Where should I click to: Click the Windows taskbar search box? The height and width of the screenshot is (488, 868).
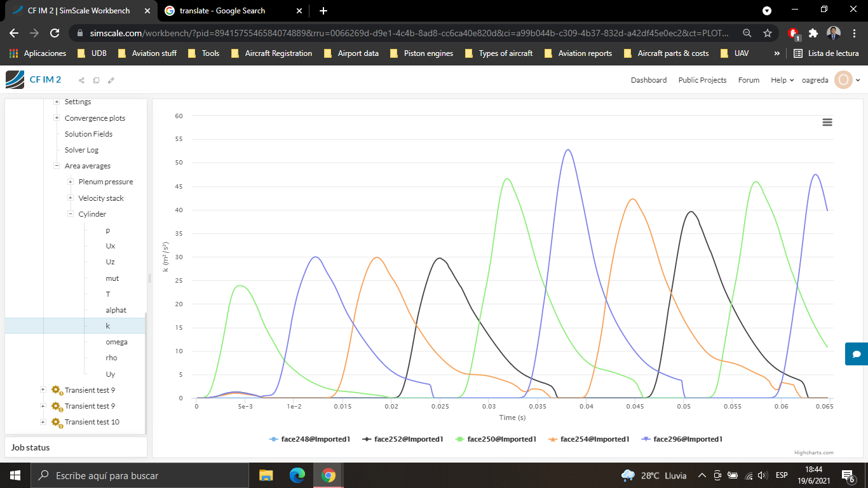[x=139, y=475]
